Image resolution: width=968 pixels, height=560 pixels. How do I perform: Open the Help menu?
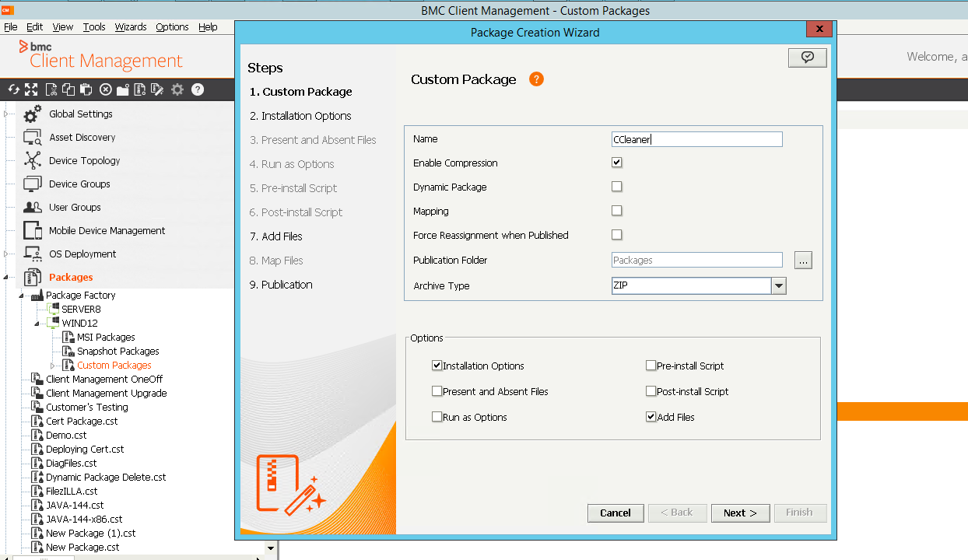pos(208,26)
